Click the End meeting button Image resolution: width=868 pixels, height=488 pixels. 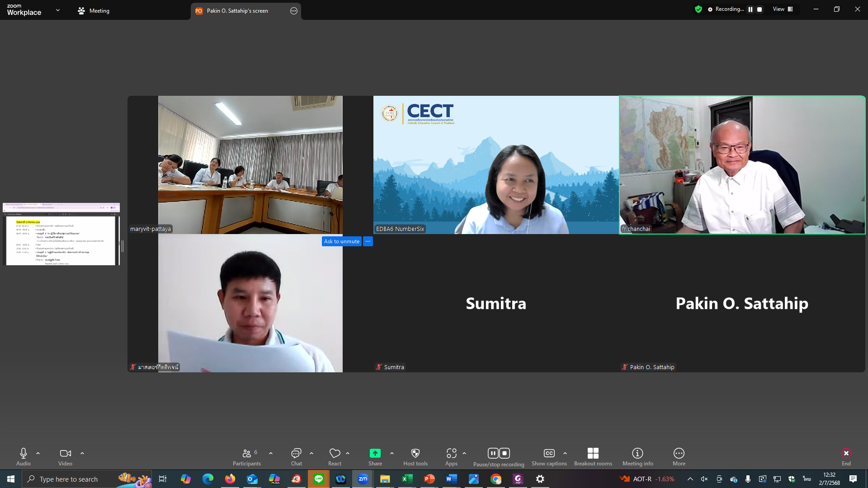(x=846, y=456)
